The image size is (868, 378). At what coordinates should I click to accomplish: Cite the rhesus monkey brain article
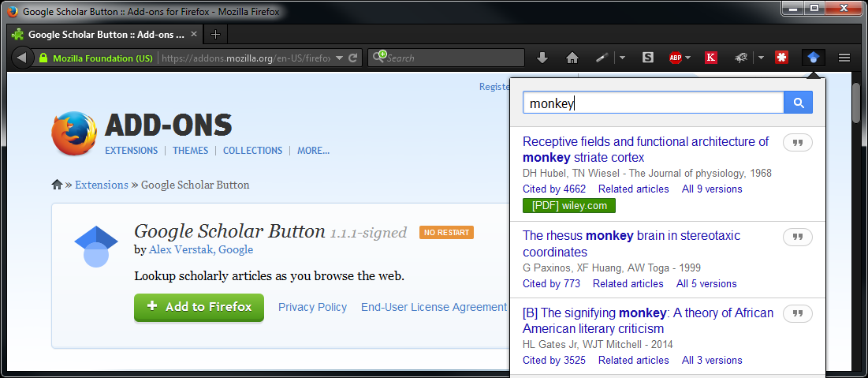pyautogui.click(x=798, y=237)
